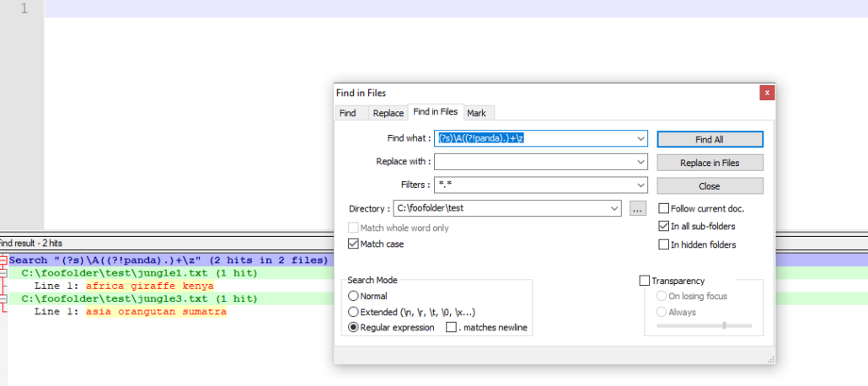The image size is (868, 386).
Task: Click the Directory path input field
Action: pyautogui.click(x=501, y=208)
